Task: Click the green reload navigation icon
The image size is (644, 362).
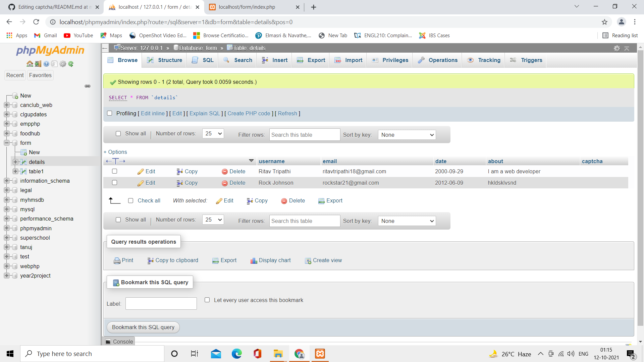Action: tap(71, 64)
